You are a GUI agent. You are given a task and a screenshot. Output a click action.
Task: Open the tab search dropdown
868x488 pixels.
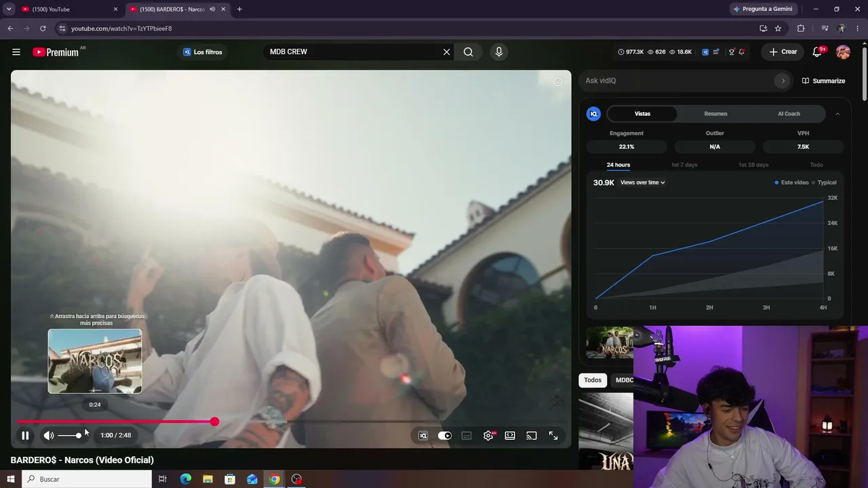pyautogui.click(x=9, y=9)
